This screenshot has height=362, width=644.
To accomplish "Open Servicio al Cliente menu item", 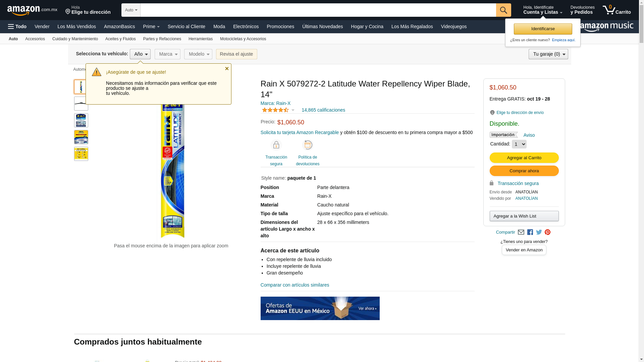I will click(x=186, y=26).
